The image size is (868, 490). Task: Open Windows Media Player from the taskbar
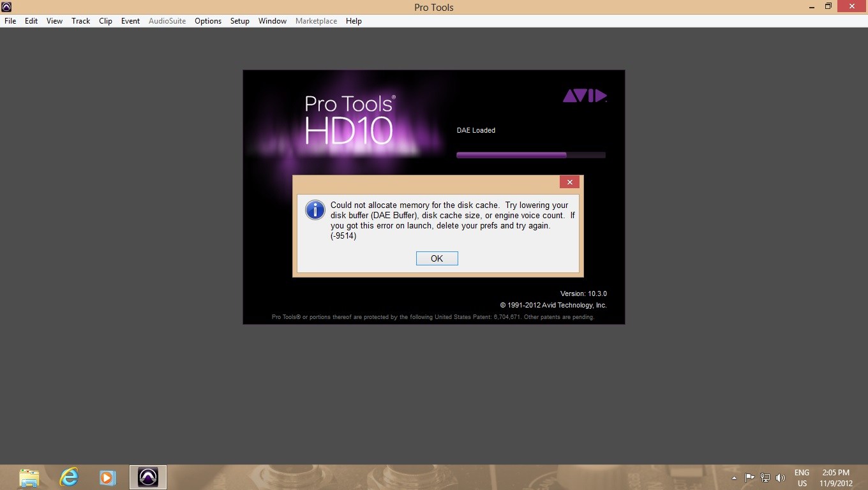click(108, 477)
